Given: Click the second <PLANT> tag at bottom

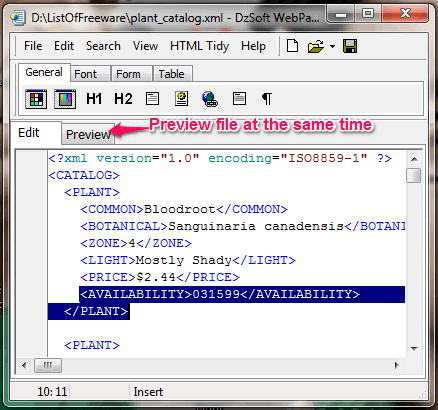Looking at the screenshot, I should click(92, 345).
